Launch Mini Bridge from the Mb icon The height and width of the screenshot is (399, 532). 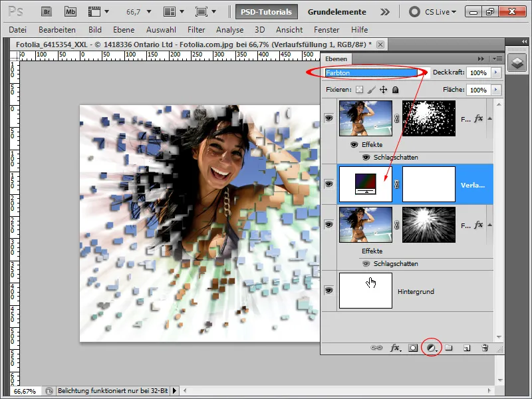click(70, 11)
